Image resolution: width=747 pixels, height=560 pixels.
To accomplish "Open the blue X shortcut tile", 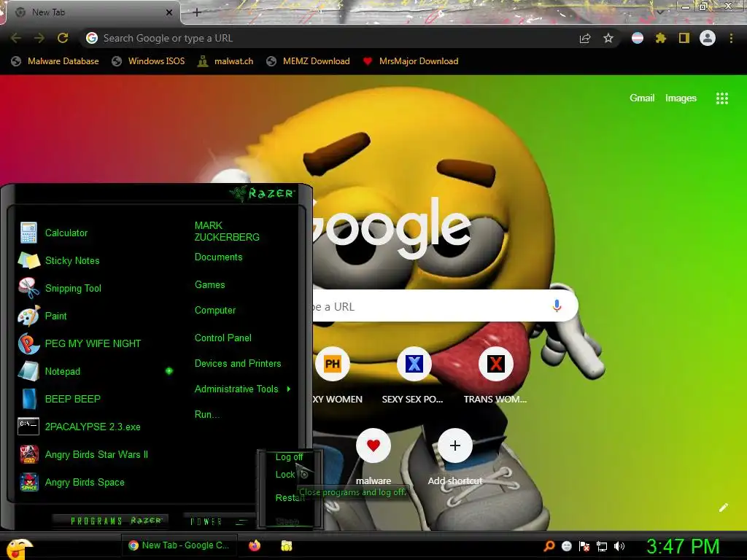I will (414, 365).
